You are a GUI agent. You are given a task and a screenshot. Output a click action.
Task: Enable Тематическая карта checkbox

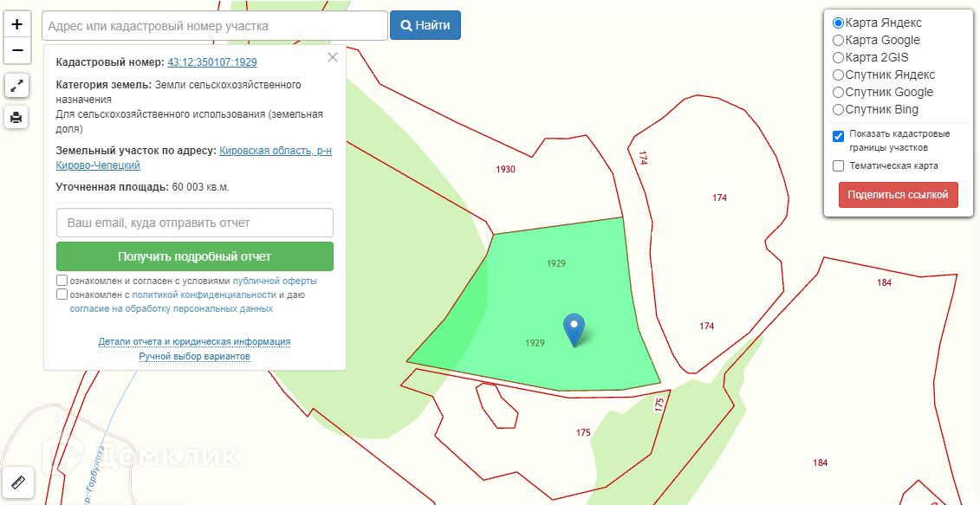pos(838,166)
